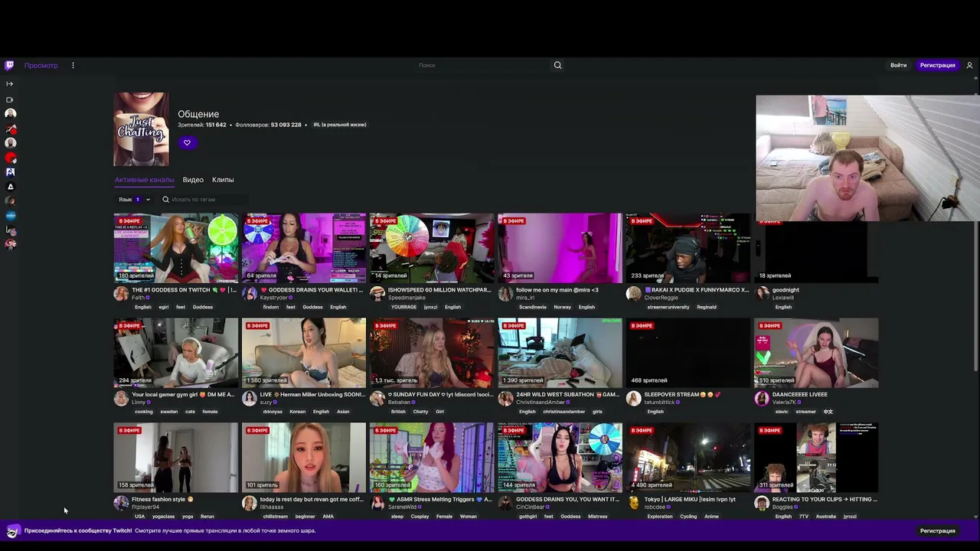Open Linny's channel avatar

[121, 399]
